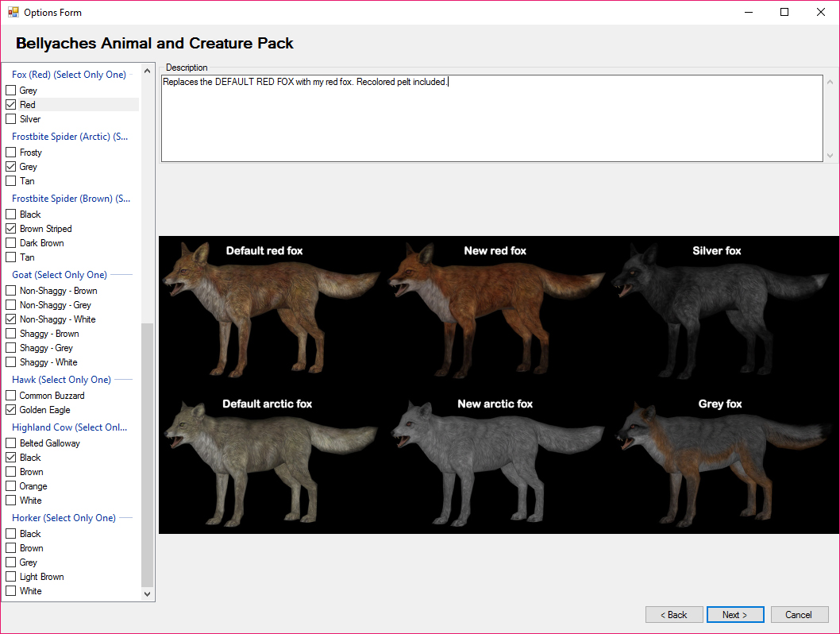840x634 pixels.
Task: Click the Highland Cow group header
Action: (70, 427)
